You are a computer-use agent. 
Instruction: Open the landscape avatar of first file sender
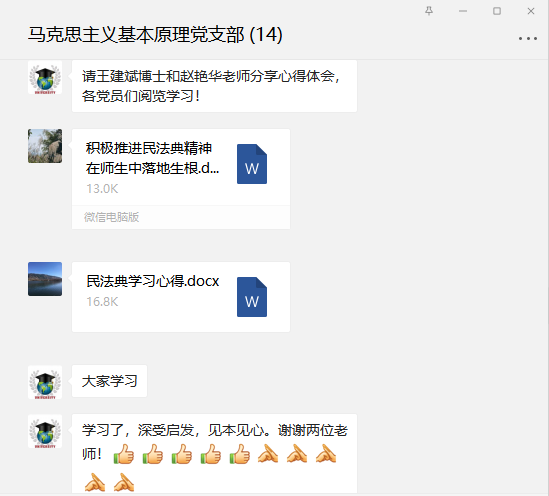pyautogui.click(x=45, y=146)
